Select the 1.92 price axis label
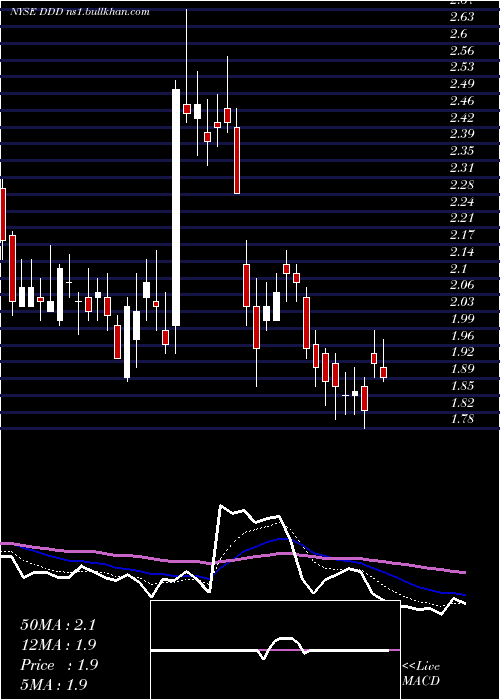Image resolution: width=500 pixels, height=700 pixels. (x=462, y=352)
